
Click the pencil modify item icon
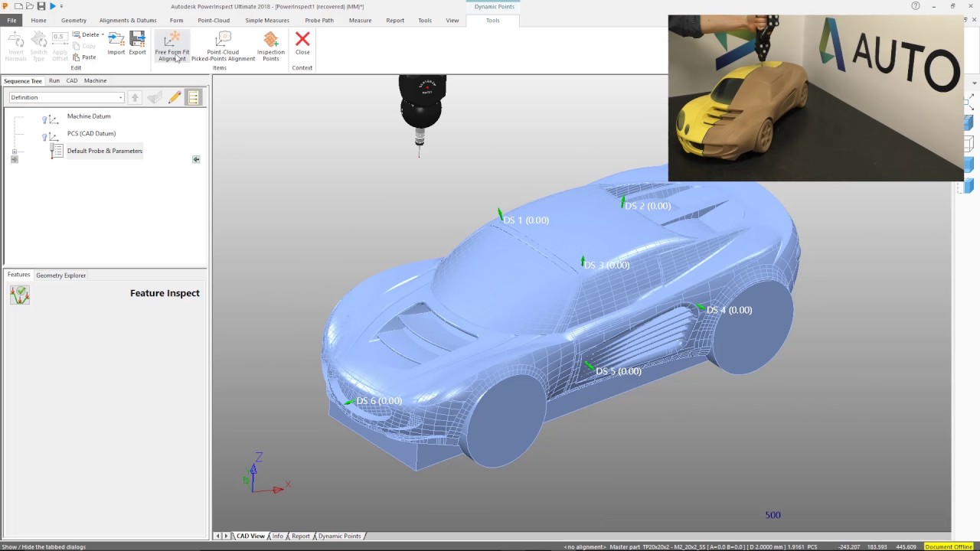(175, 97)
